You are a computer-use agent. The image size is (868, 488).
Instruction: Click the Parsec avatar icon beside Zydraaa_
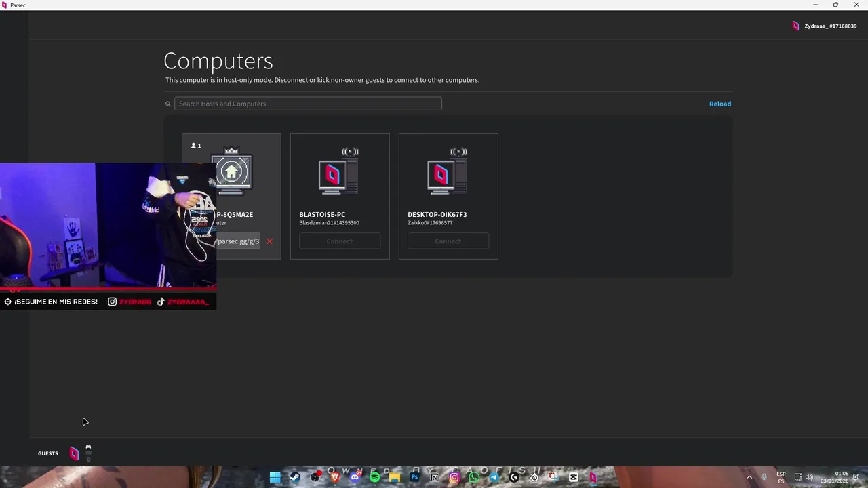(796, 26)
